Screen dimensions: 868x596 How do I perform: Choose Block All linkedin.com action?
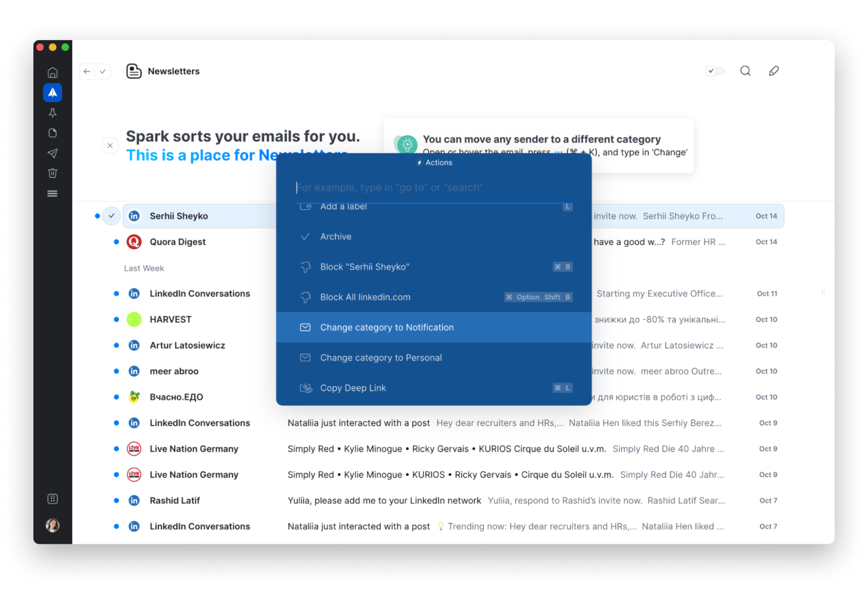[x=433, y=297]
